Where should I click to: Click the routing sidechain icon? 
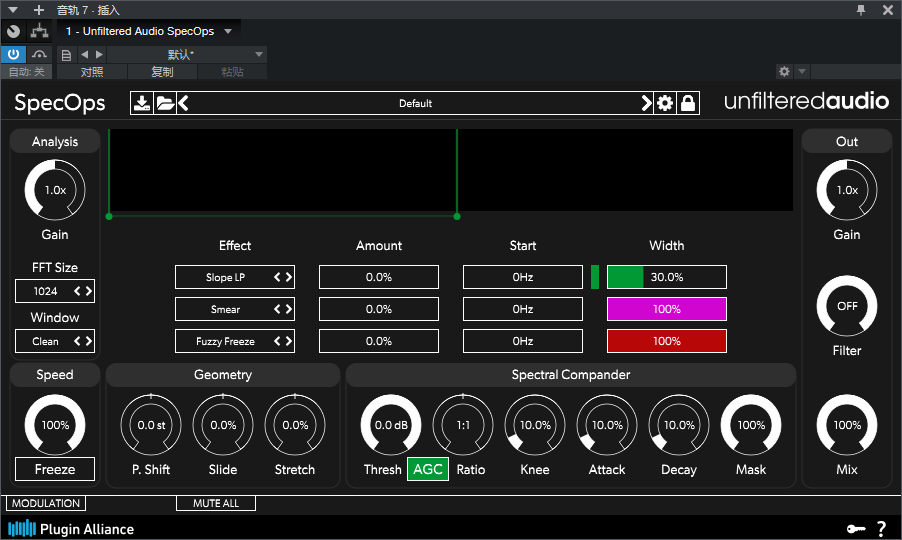(x=39, y=31)
